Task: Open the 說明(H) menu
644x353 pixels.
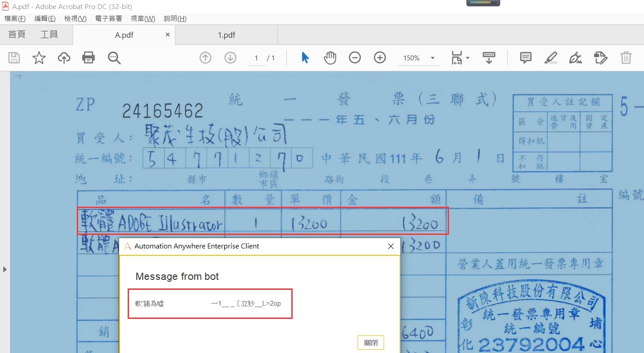Action: tap(175, 19)
